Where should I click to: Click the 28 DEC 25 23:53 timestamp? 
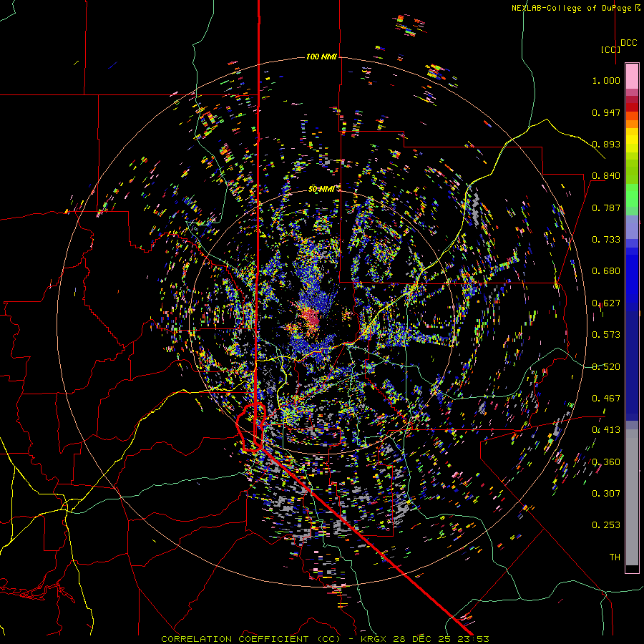click(441, 639)
